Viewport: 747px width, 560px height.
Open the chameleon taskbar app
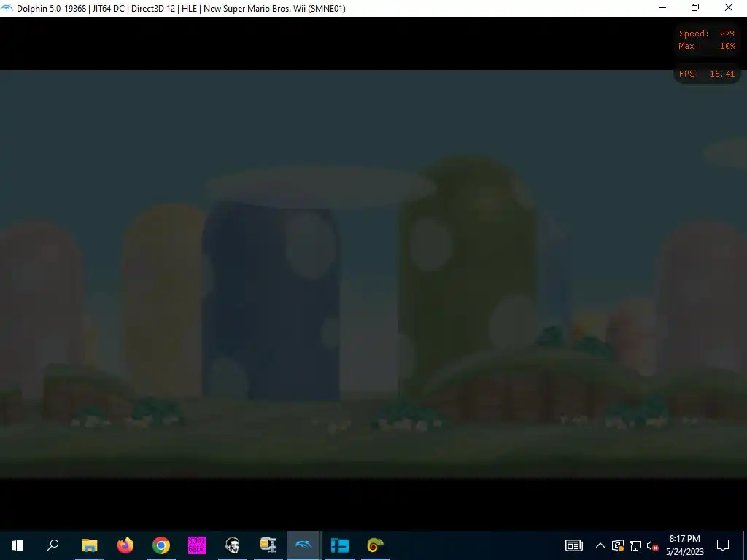click(x=376, y=545)
